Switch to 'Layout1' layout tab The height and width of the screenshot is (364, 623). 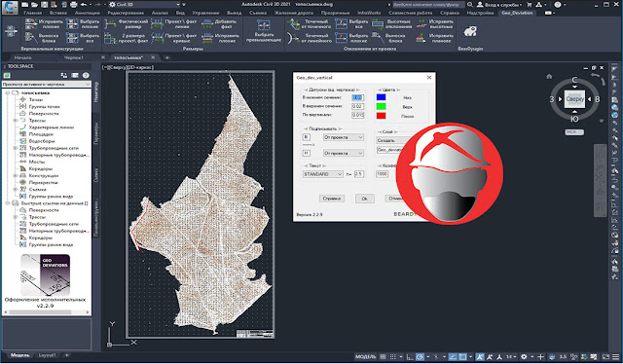(x=47, y=355)
